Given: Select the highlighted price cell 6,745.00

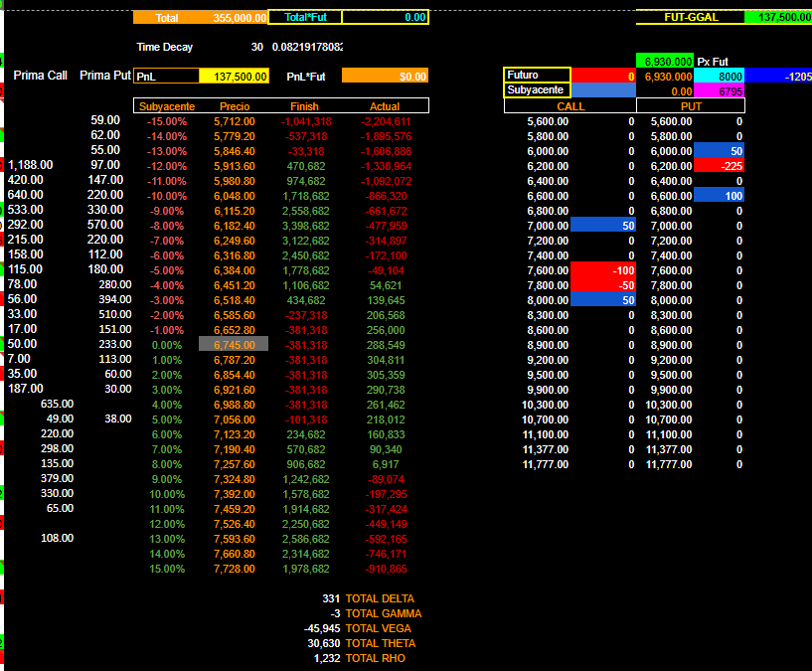Looking at the screenshot, I should 234,345.
